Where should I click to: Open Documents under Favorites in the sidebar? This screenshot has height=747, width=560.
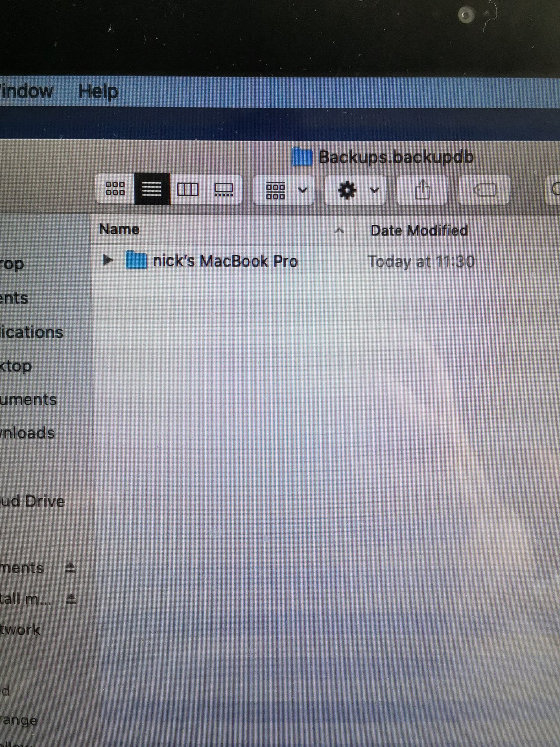(x=28, y=400)
